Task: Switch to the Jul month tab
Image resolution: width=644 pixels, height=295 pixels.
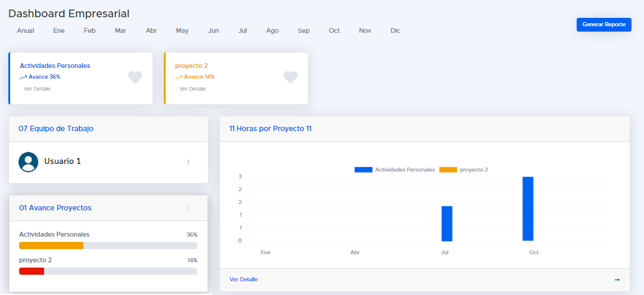Action: [x=242, y=30]
